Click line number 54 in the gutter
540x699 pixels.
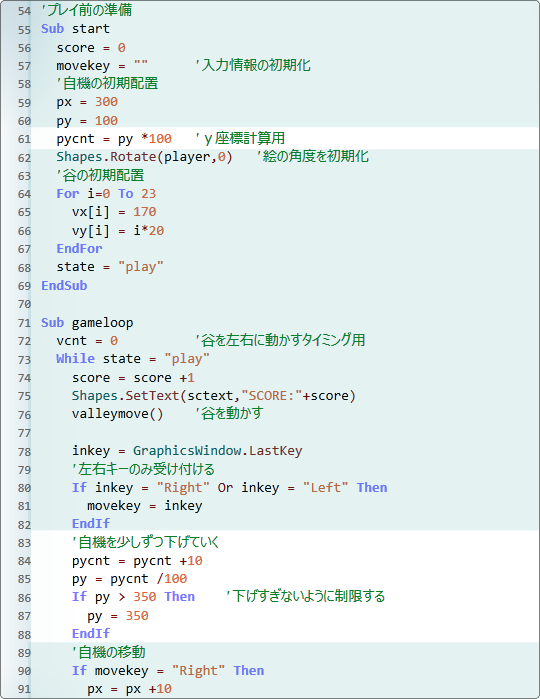pyautogui.click(x=24, y=11)
